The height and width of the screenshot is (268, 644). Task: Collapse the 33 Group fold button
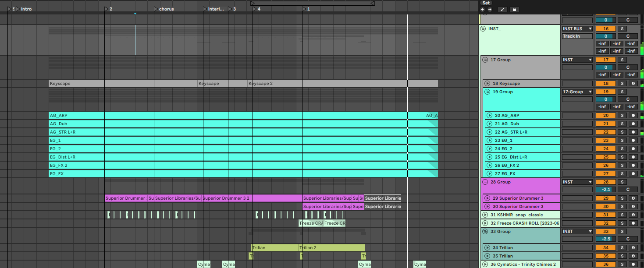coord(485,232)
